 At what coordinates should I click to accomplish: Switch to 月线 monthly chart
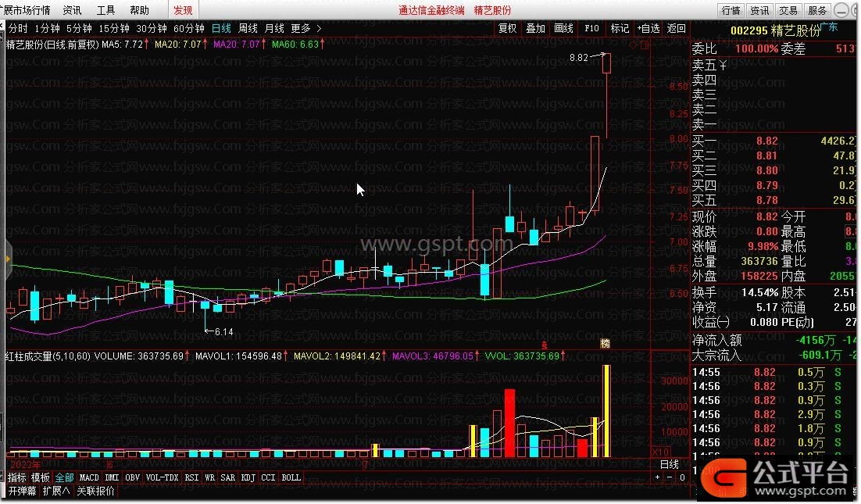(274, 28)
